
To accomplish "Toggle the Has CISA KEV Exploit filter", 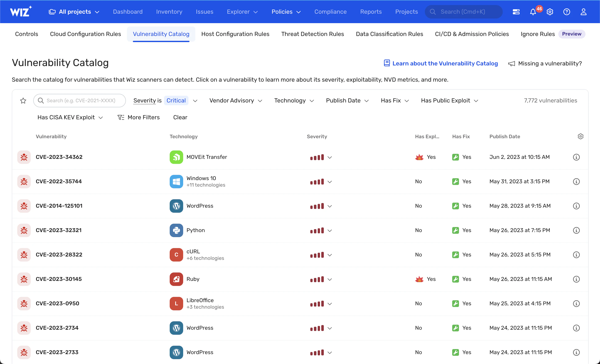I will point(70,117).
